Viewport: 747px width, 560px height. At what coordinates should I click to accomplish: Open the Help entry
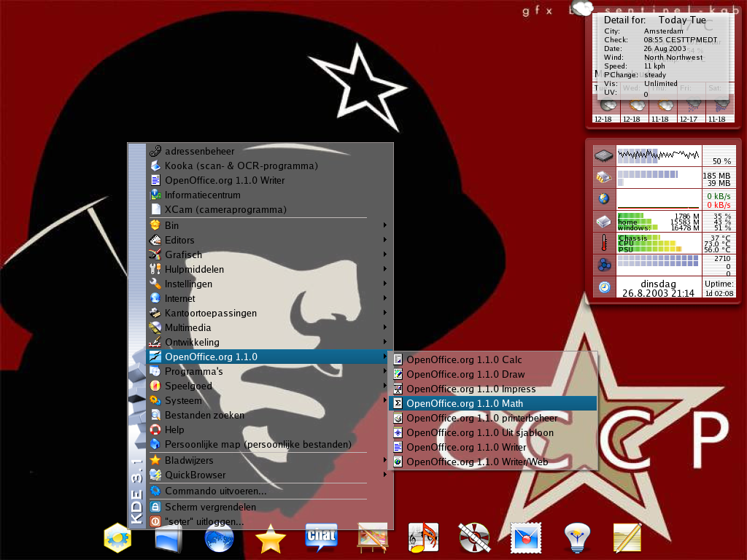coord(270,429)
